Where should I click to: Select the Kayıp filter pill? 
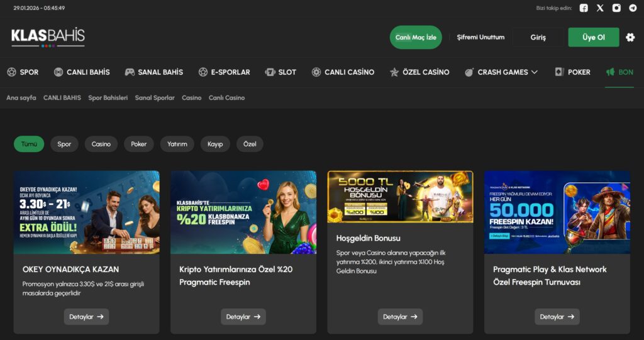point(215,144)
